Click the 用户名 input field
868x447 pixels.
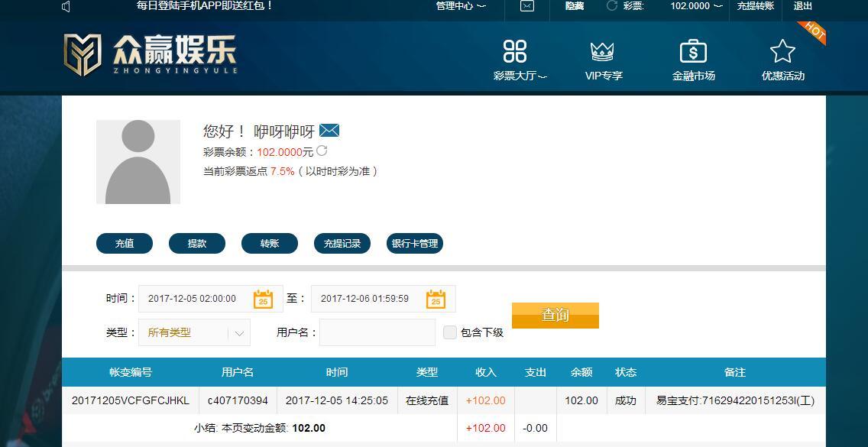coord(377,333)
